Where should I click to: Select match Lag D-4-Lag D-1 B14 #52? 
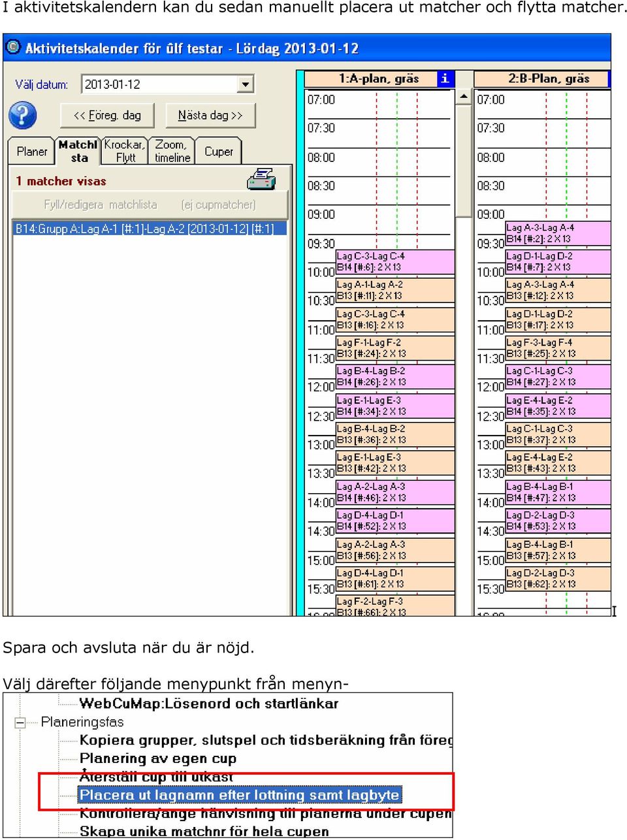click(395, 521)
